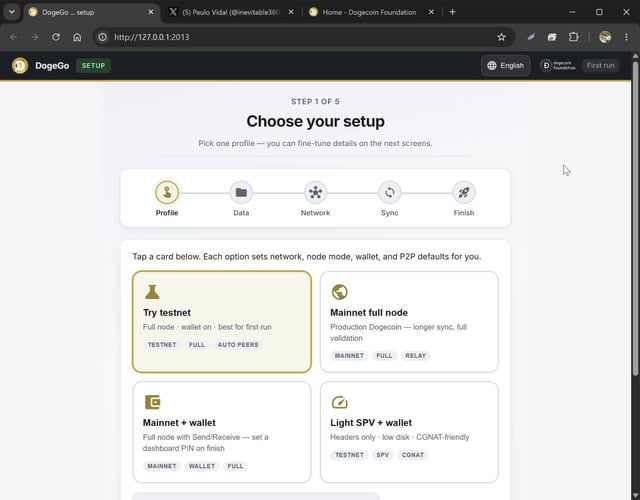
Task: Click the Mainnet + wallet wallet icon
Action: 153,402
